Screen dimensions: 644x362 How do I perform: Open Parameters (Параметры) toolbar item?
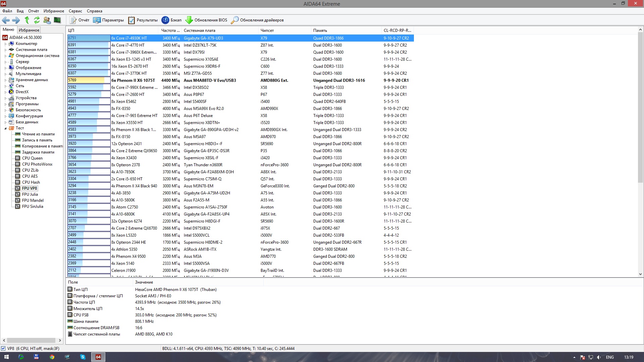click(108, 20)
